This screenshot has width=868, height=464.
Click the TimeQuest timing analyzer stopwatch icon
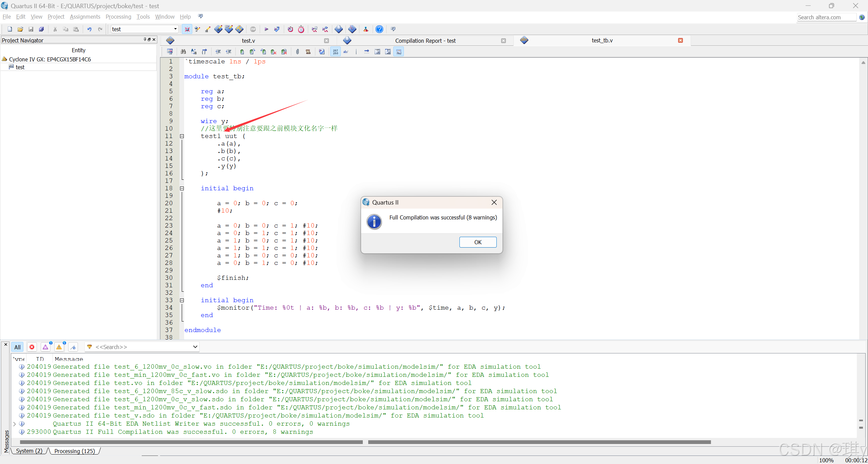[x=301, y=29]
